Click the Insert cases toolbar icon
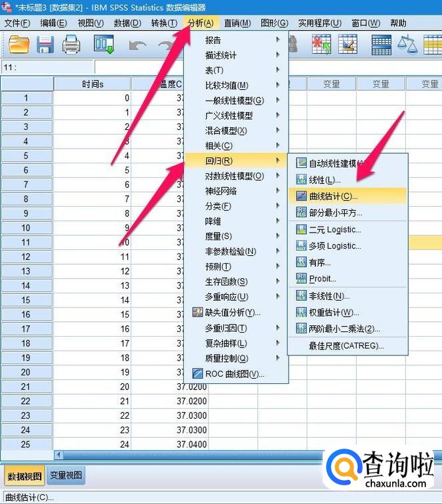 (321, 45)
